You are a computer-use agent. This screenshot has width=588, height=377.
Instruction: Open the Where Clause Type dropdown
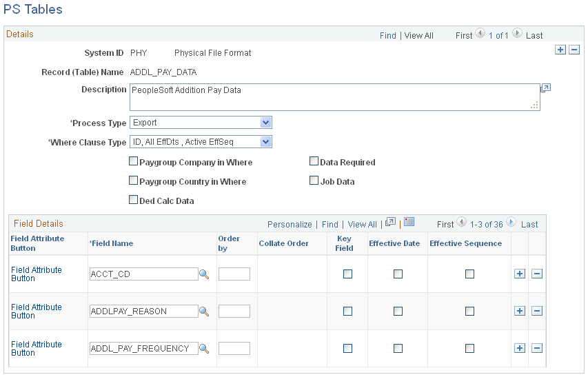[201, 142]
